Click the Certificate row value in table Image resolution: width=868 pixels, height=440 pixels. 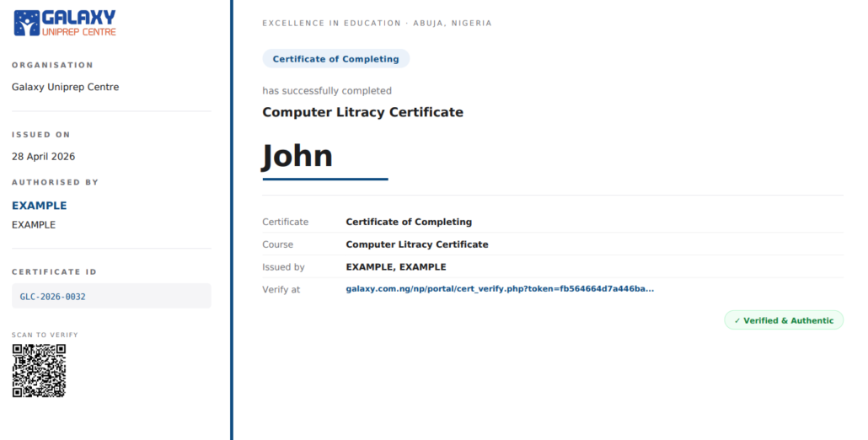tap(409, 223)
